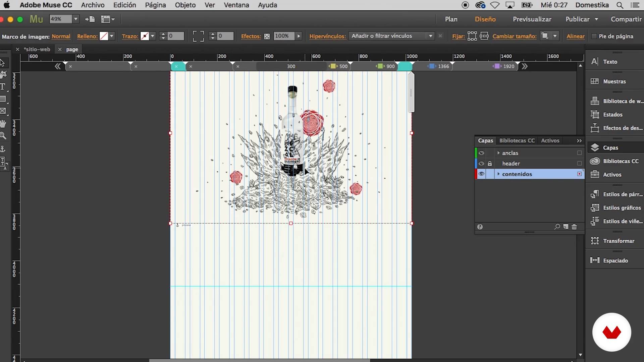Click the second Fijar responsive pin icon
The height and width of the screenshot is (362, 644).
pyautogui.click(x=484, y=36)
